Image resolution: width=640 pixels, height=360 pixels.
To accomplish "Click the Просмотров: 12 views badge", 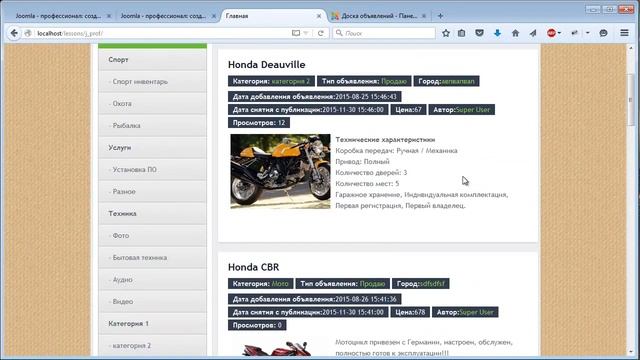I will pos(259,122).
